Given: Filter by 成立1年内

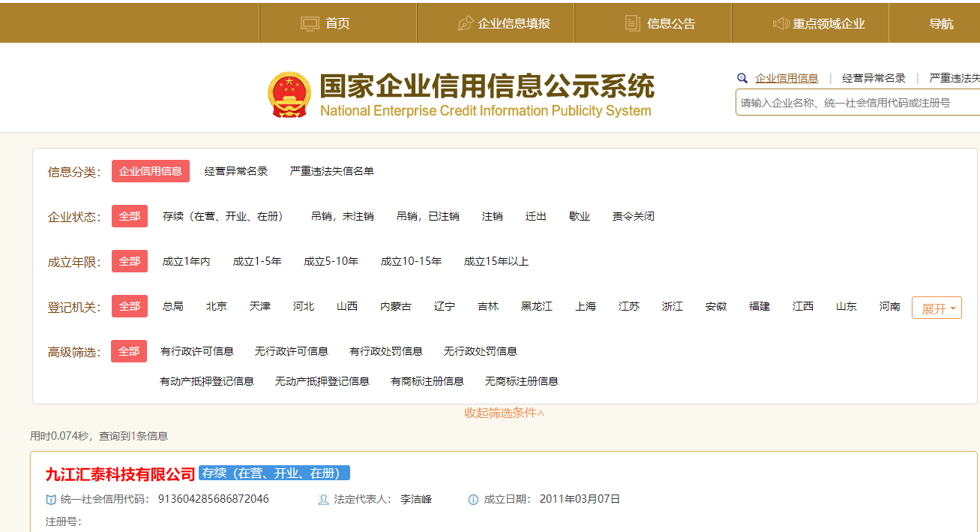Looking at the screenshot, I should (187, 261).
